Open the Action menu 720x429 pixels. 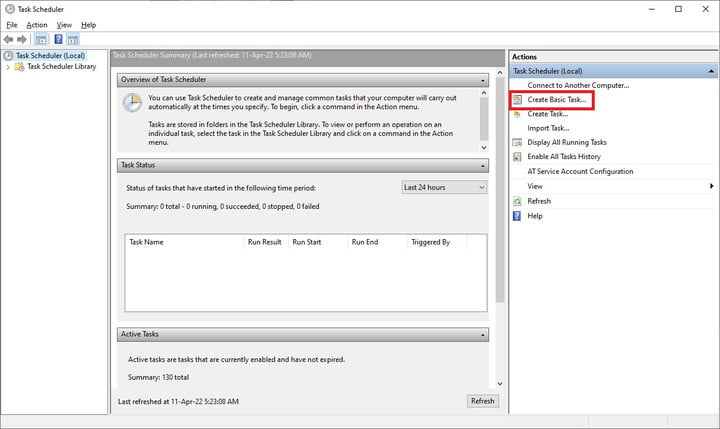pyautogui.click(x=37, y=25)
